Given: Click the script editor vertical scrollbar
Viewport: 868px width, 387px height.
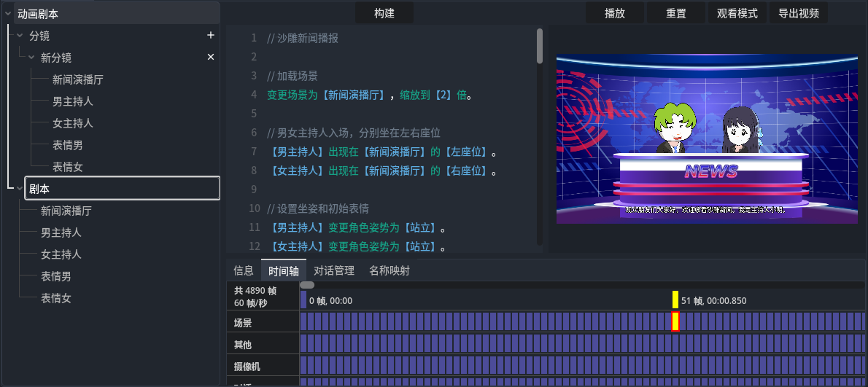Looking at the screenshot, I should 540,46.
